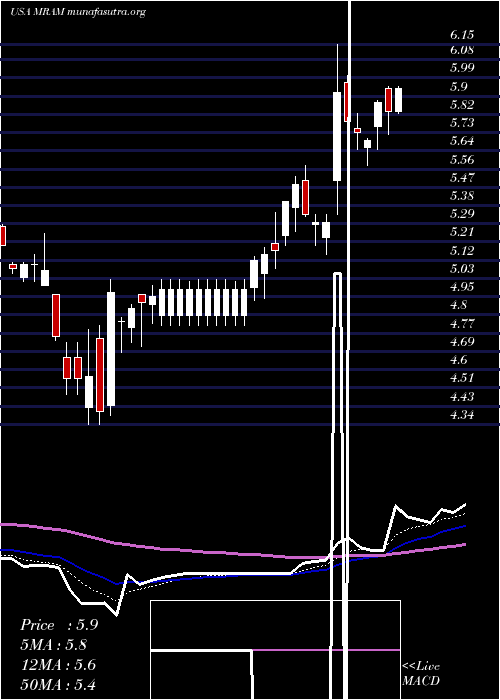Click the 5.29 price axis label
The height and width of the screenshot is (700, 500).
point(462,213)
